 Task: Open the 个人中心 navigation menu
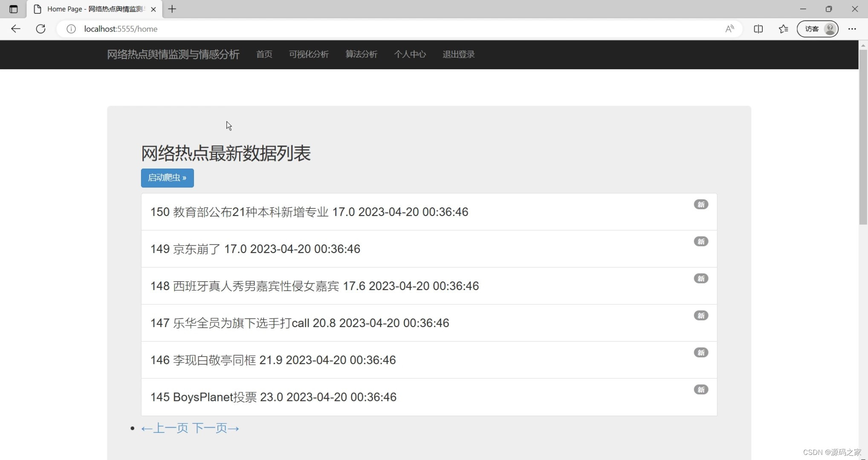410,55
